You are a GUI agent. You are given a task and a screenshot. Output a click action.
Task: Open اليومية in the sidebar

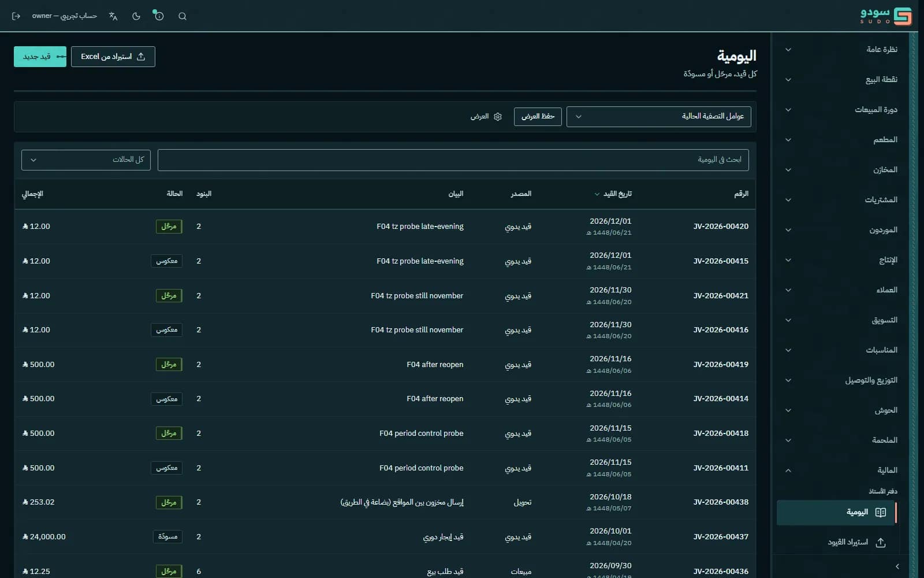(837, 512)
